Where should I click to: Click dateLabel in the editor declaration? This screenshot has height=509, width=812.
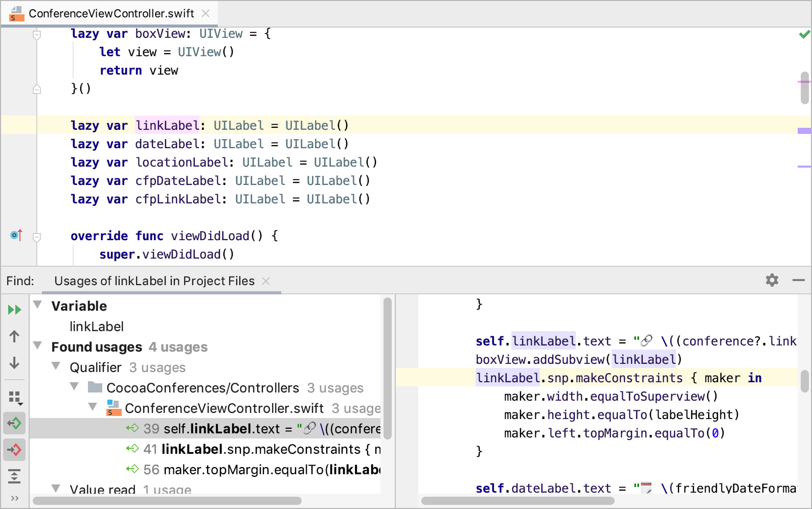[167, 144]
